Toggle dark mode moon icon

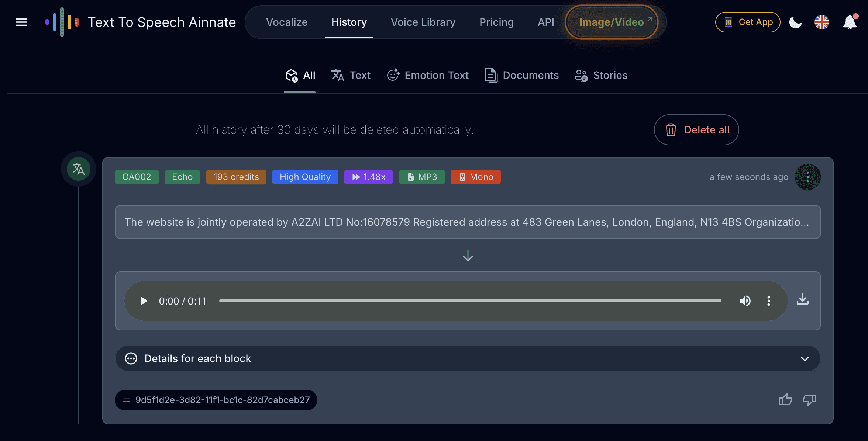(x=795, y=22)
